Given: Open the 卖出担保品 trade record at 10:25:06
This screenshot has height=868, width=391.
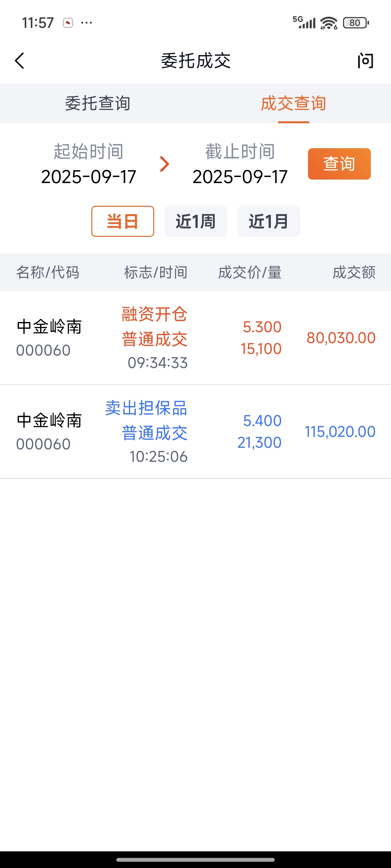Looking at the screenshot, I should pos(196,432).
